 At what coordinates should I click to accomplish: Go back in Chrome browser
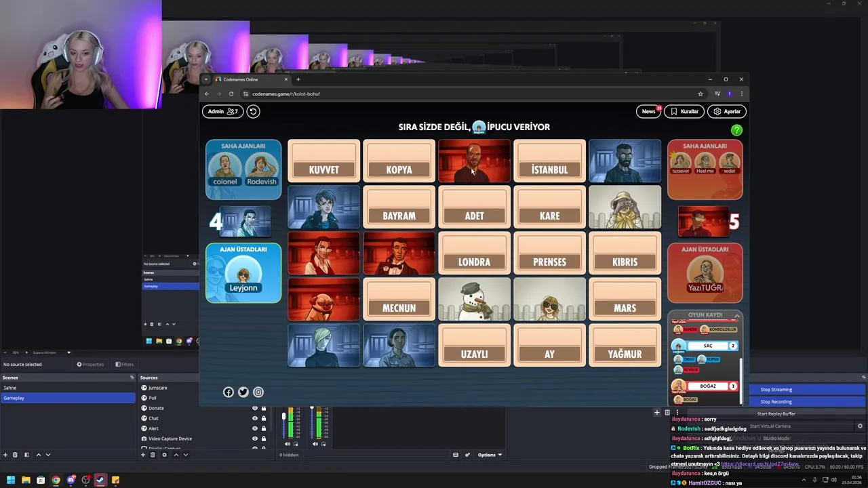207,94
